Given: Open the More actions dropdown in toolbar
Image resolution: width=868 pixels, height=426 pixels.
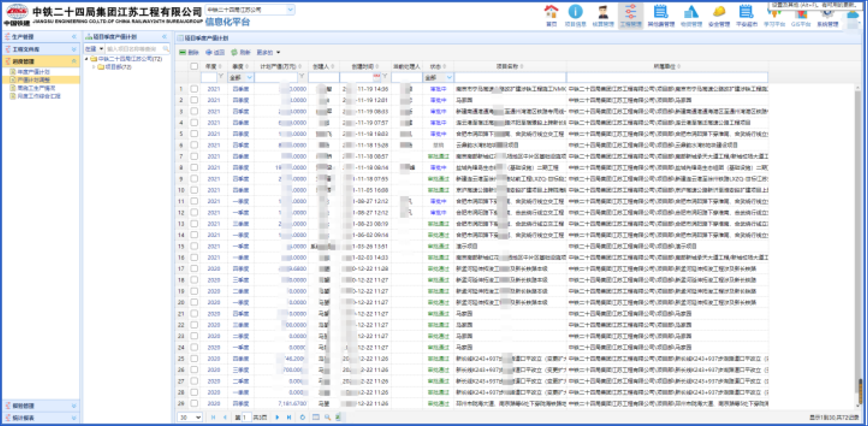Looking at the screenshot, I should click(268, 52).
